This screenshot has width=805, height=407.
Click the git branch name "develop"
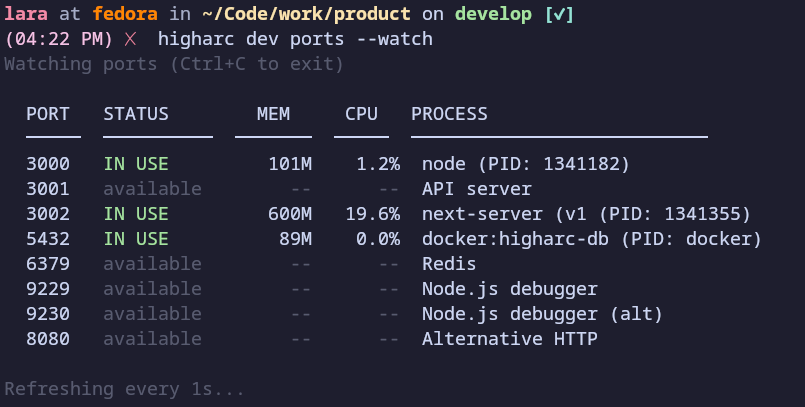coord(493,14)
